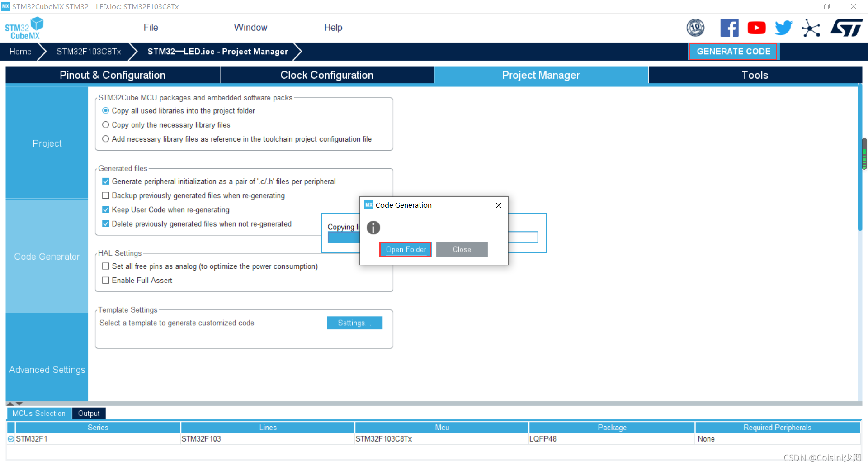
Task: Sort by the Mcu column header
Action: pos(442,428)
